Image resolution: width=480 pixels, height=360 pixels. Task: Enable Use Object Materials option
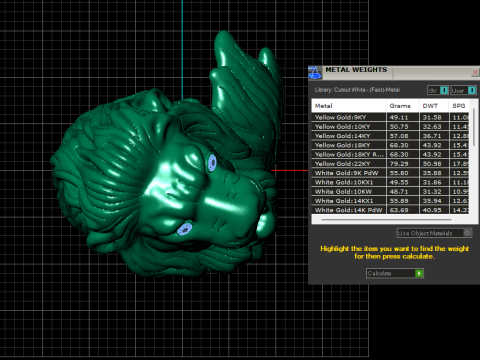tap(434, 233)
